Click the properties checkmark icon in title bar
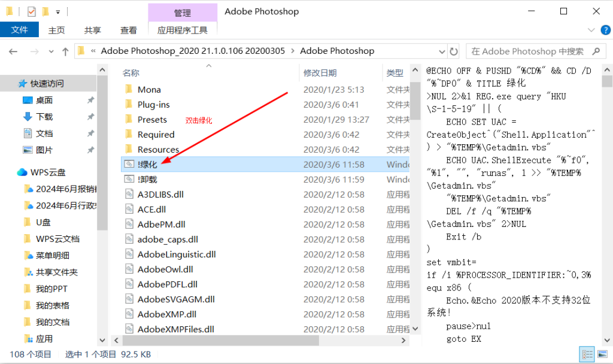 pyautogui.click(x=32, y=11)
